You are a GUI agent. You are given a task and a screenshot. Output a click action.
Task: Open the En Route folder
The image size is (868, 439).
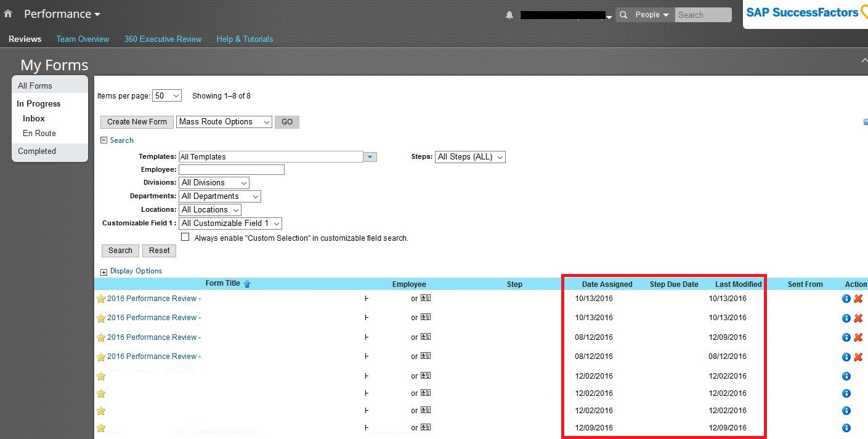coord(39,133)
